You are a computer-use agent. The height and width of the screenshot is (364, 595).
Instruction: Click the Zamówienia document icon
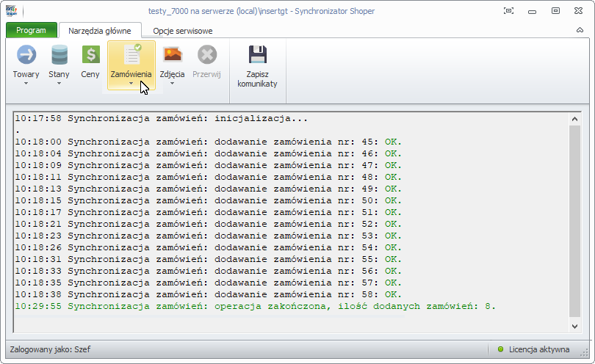pos(131,55)
